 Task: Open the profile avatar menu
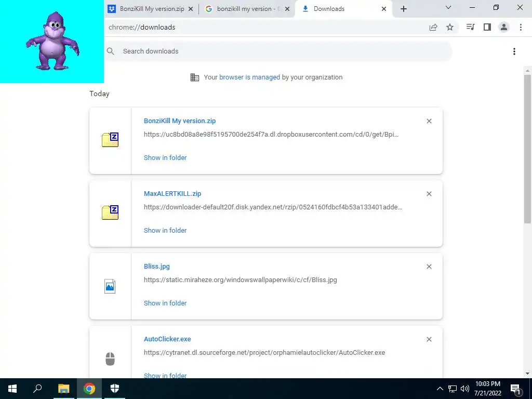click(504, 27)
